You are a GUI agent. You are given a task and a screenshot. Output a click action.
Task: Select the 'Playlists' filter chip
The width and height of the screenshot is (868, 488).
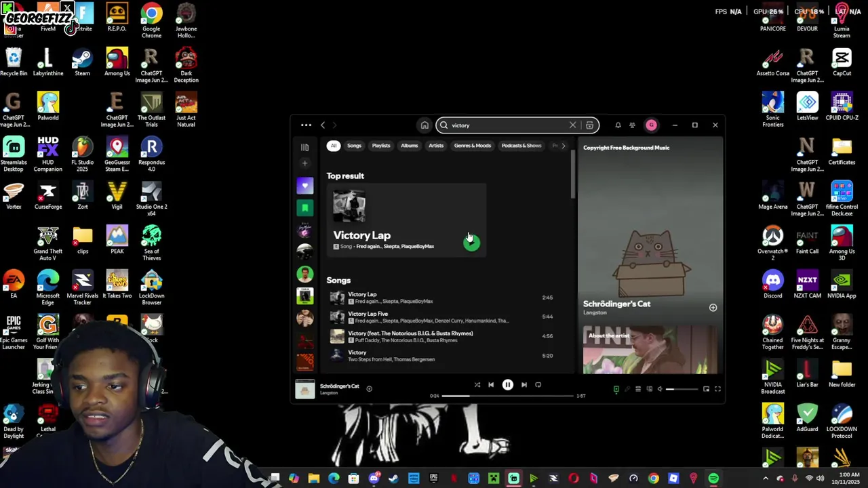[381, 146]
